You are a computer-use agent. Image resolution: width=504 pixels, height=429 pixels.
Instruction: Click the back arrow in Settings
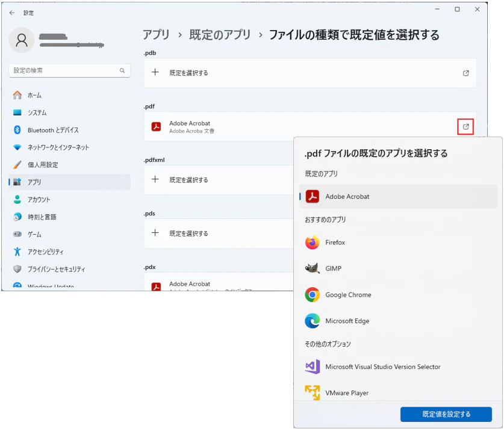click(x=12, y=13)
